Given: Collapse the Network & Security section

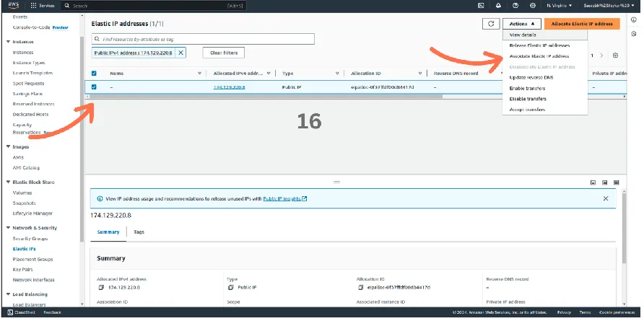Looking at the screenshot, I should point(8,228).
